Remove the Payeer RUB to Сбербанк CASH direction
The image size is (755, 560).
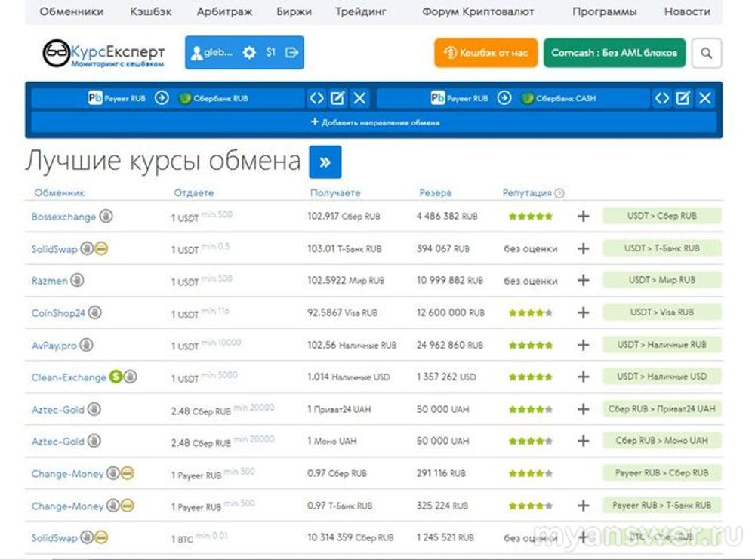coord(704,98)
